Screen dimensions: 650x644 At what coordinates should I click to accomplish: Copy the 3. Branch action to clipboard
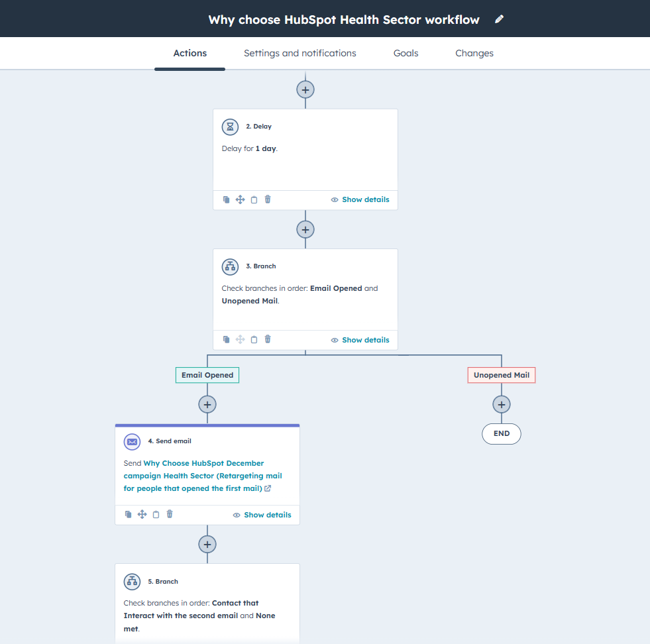pos(254,339)
